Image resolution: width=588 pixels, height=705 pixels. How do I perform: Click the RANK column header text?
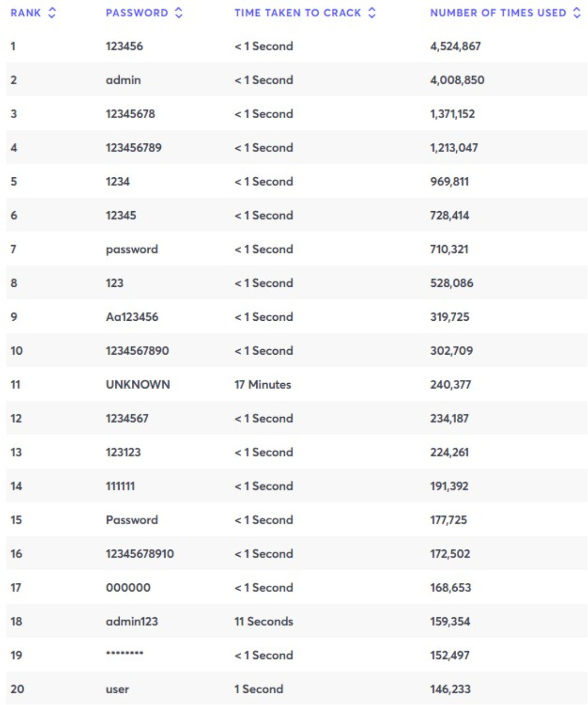pyautogui.click(x=25, y=13)
